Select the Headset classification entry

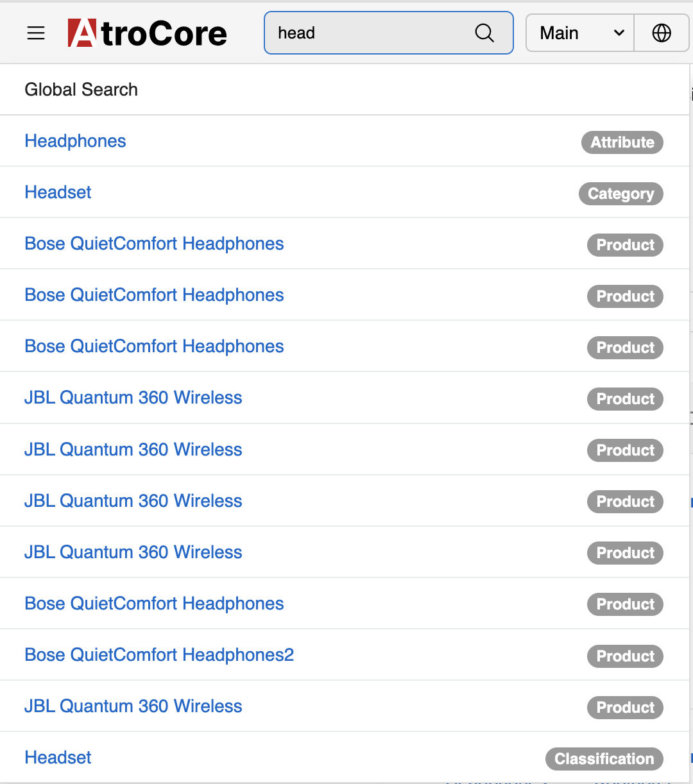pos(58,758)
